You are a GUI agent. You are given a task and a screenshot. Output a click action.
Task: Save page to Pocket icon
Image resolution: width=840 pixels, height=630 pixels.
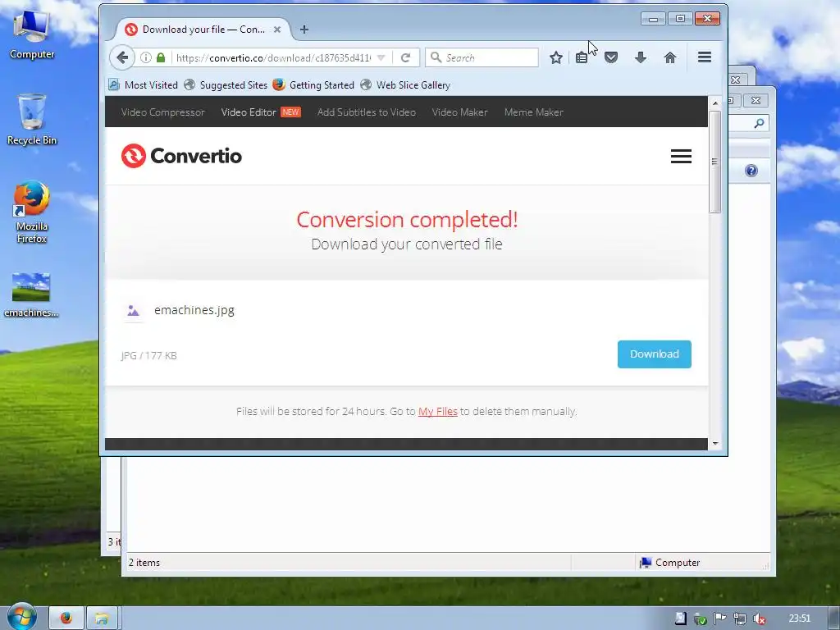coord(611,57)
